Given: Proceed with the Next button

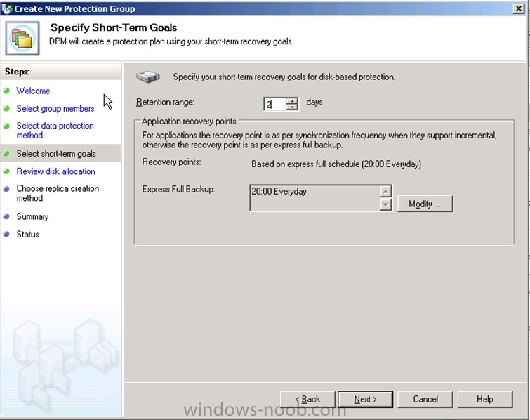Looking at the screenshot, I should pyautogui.click(x=365, y=400).
